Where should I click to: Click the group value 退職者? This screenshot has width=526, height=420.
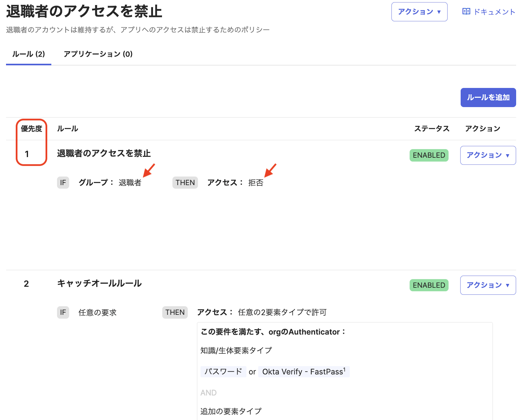[130, 183]
